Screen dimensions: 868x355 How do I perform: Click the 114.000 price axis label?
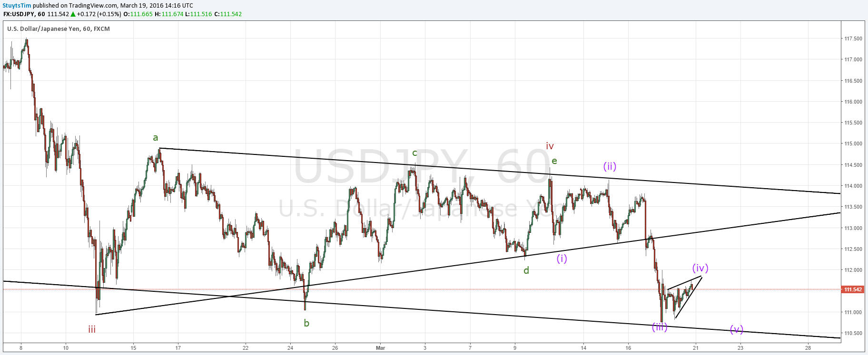click(x=853, y=186)
